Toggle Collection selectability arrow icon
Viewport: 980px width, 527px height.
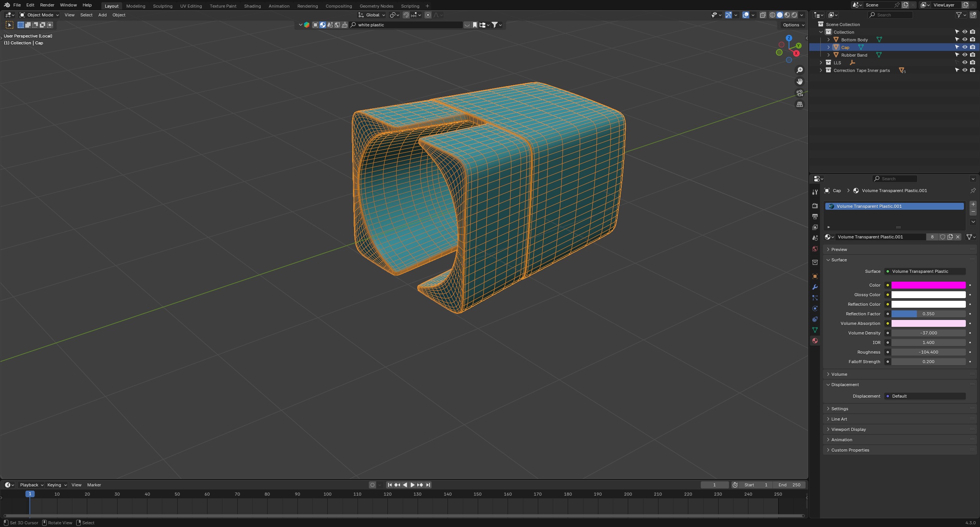[957, 32]
